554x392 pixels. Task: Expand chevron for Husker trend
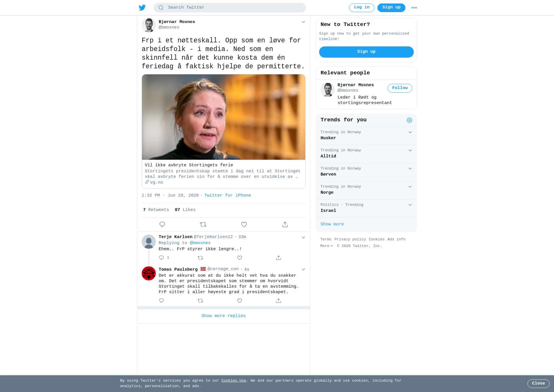click(x=410, y=132)
